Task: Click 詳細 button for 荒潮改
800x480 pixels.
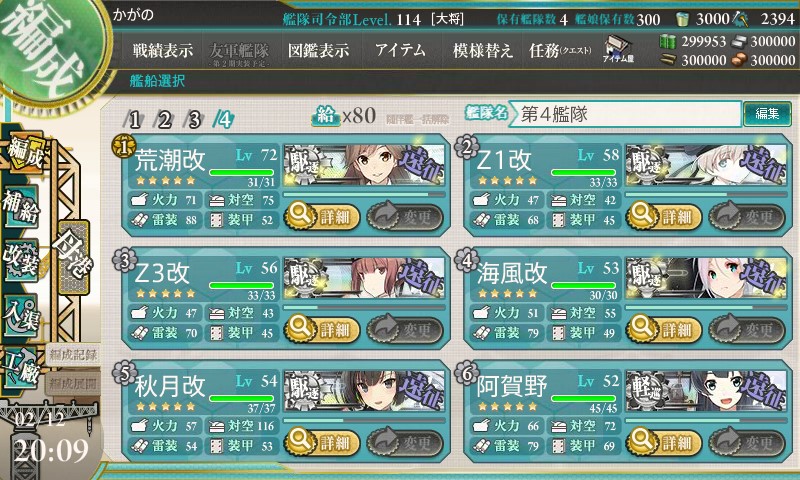Action: [322, 216]
